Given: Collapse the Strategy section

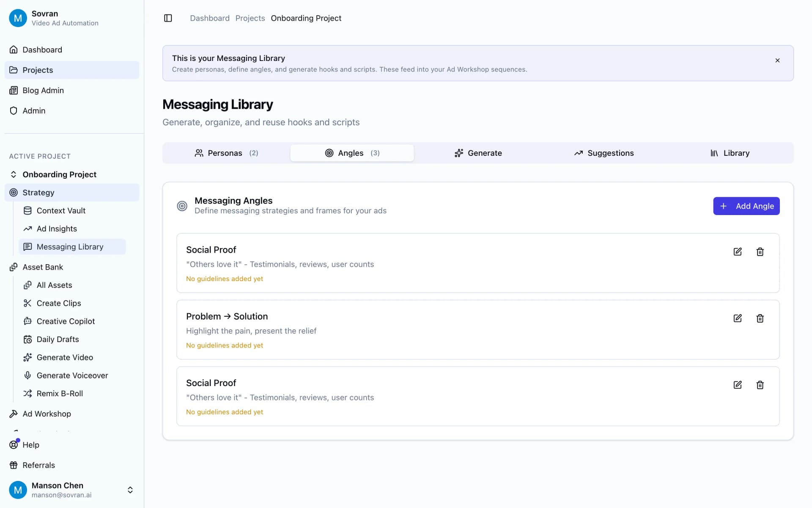Looking at the screenshot, I should (x=72, y=193).
